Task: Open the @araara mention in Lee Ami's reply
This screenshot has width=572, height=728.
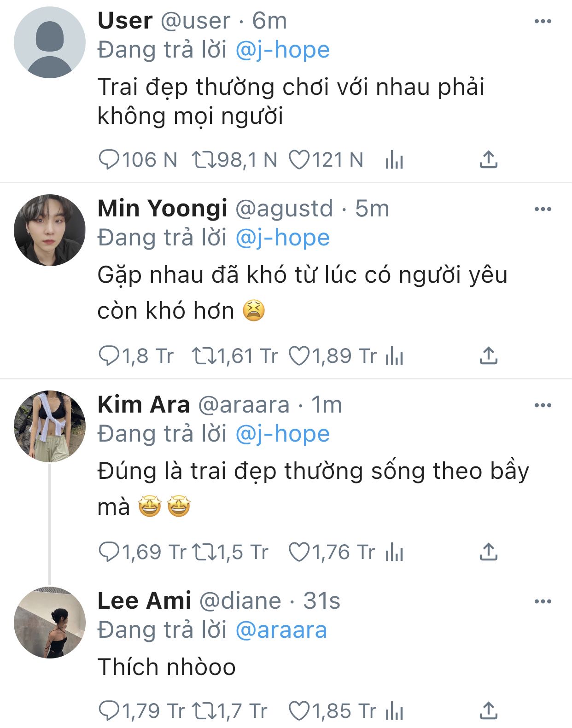Action: 281,630
